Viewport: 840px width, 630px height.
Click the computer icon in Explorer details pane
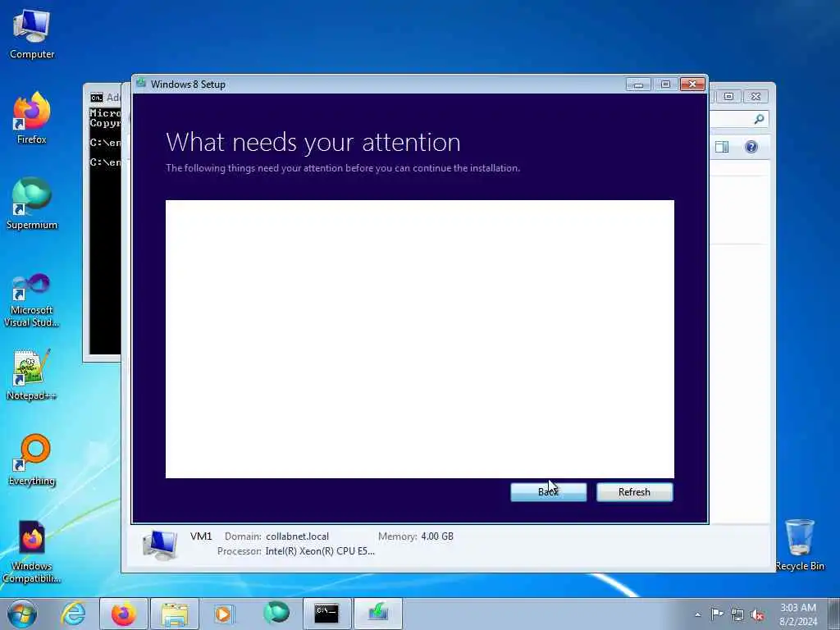160,545
